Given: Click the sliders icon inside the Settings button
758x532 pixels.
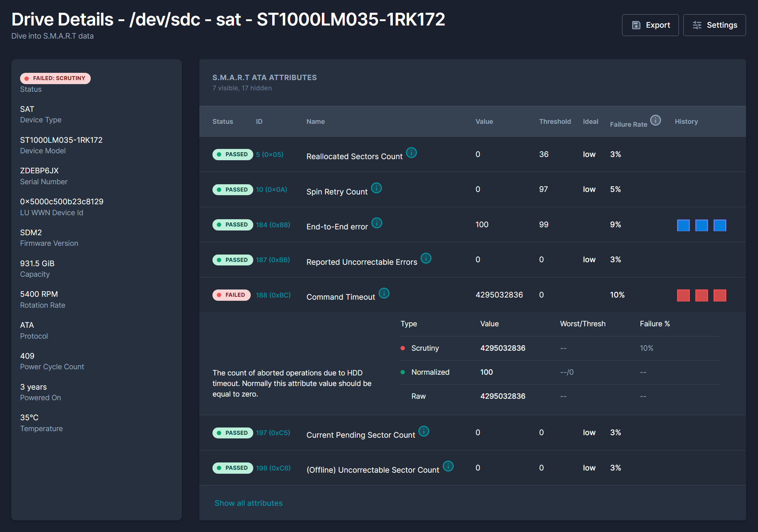Looking at the screenshot, I should (x=697, y=25).
